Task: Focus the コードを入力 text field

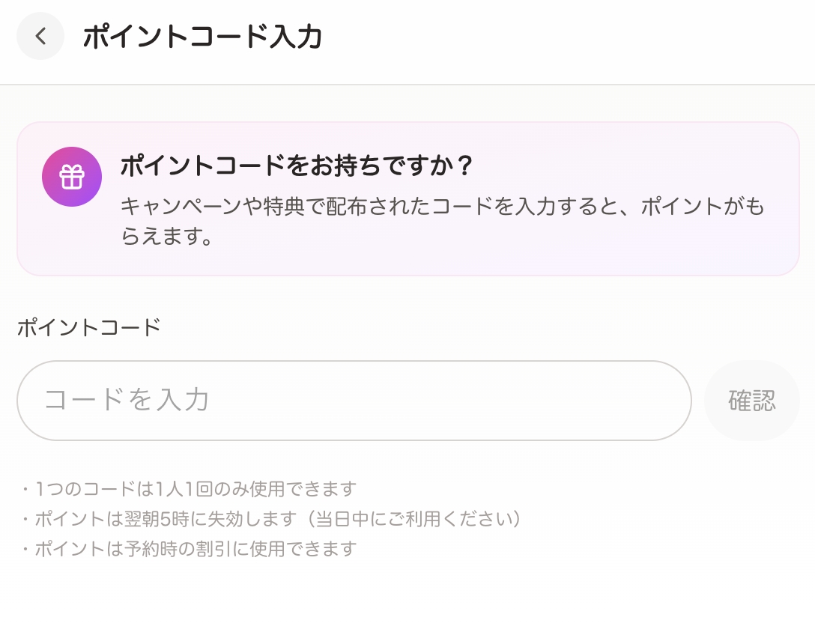Action: 354,401
